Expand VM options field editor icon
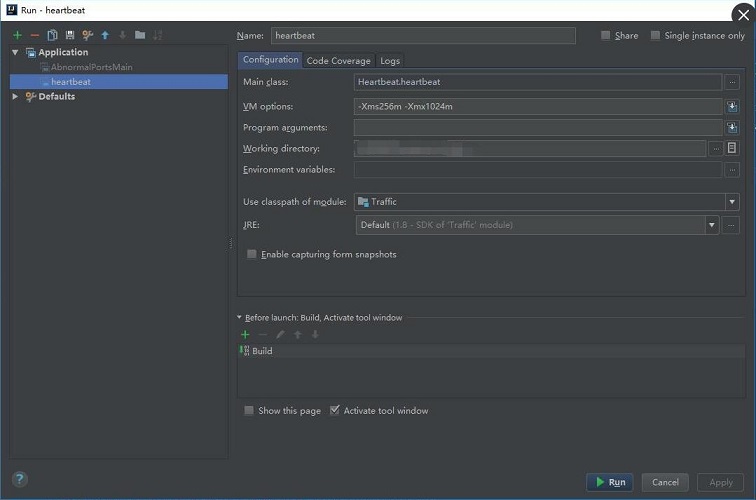The width and height of the screenshot is (756, 500). 732,106
